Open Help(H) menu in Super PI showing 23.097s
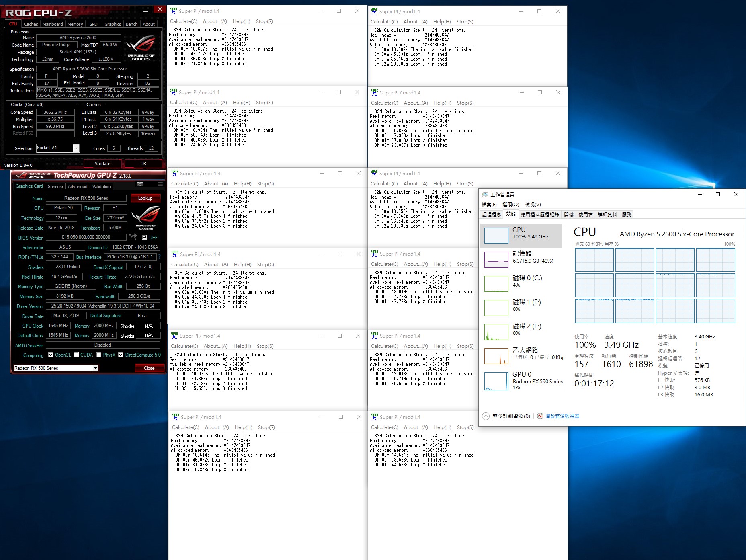 pos(442,103)
